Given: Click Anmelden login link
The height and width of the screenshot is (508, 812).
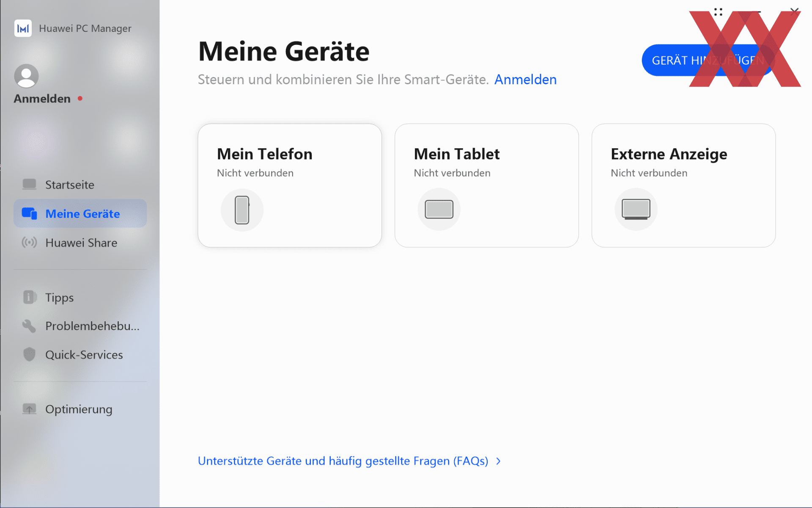Looking at the screenshot, I should point(525,79).
